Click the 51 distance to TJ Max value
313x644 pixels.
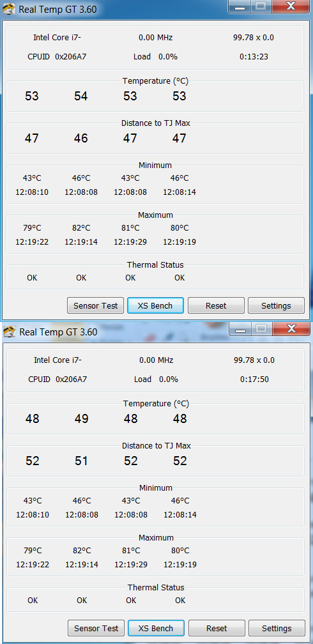click(x=81, y=461)
